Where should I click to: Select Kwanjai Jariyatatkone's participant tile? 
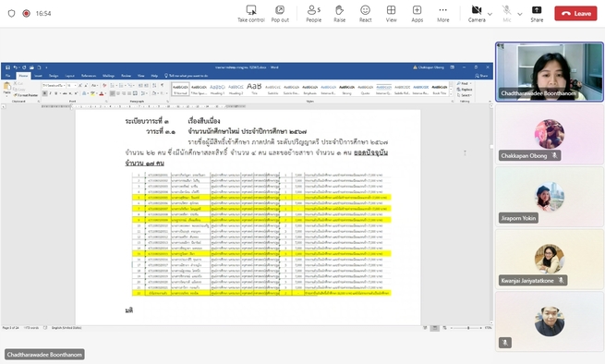click(x=550, y=259)
